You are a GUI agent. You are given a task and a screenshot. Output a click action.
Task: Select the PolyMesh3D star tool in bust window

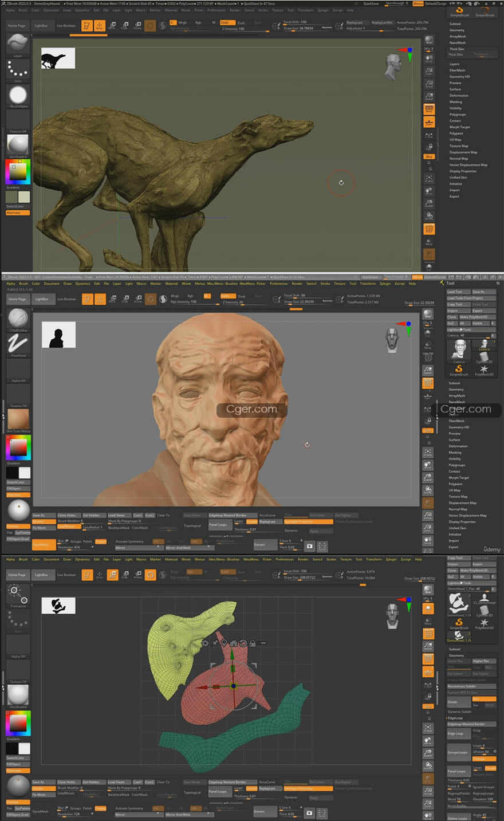pos(484,370)
